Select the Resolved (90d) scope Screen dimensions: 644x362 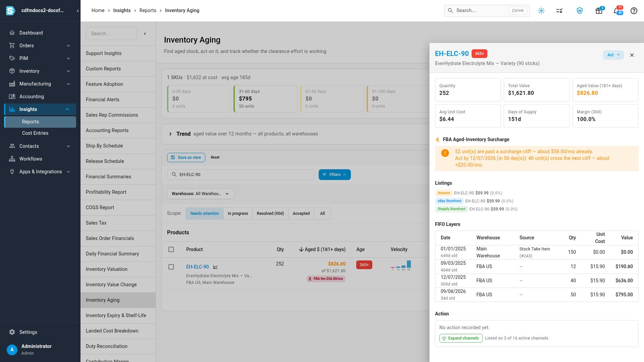tap(270, 214)
